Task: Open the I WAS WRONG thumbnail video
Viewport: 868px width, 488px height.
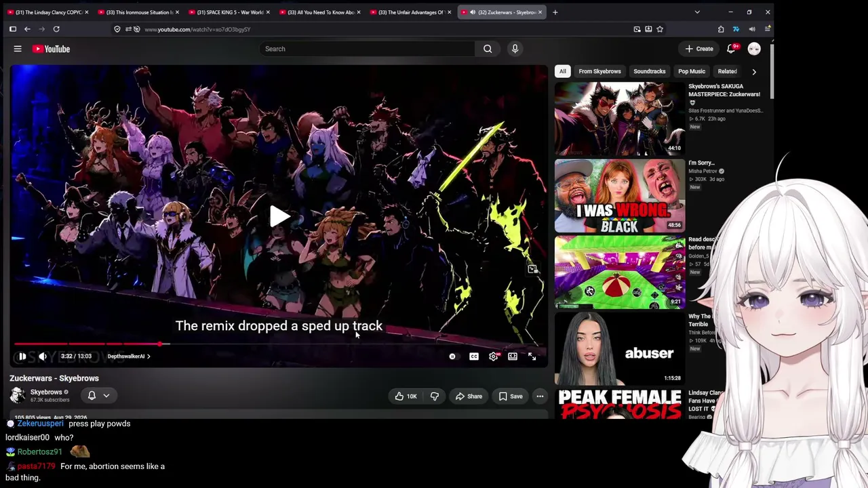Action: pyautogui.click(x=620, y=196)
